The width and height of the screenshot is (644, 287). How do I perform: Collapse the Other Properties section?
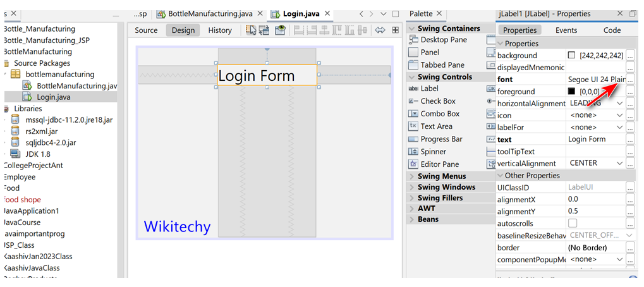[501, 175]
